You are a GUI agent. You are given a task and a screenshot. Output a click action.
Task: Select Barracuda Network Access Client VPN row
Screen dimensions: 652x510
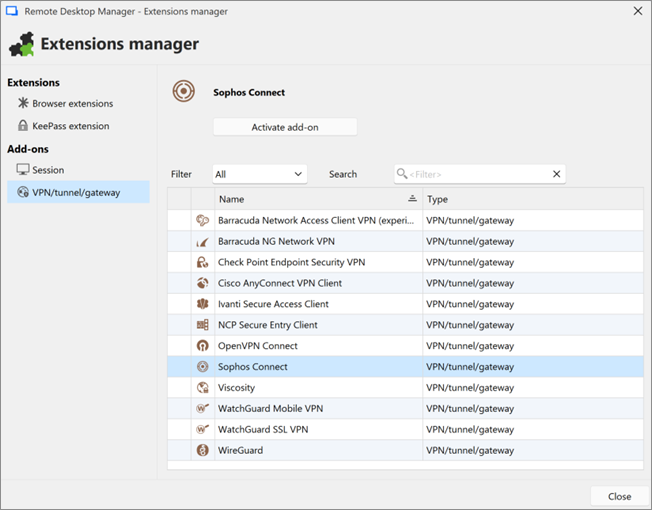405,220
